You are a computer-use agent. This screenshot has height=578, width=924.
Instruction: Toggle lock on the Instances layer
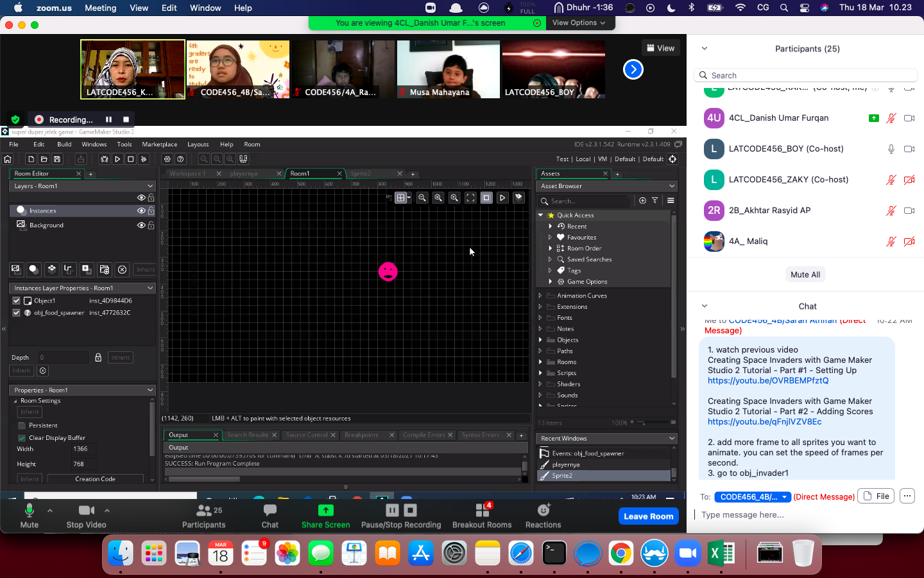click(x=151, y=211)
